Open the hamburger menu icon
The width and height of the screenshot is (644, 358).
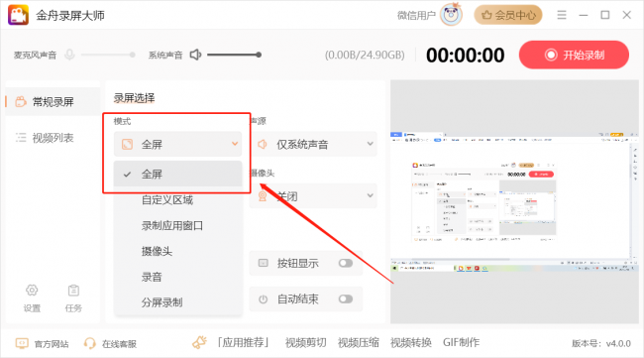click(562, 15)
